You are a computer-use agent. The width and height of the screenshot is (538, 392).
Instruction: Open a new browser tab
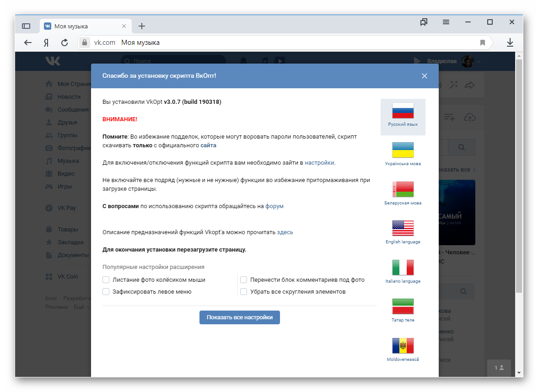pyautogui.click(x=142, y=26)
